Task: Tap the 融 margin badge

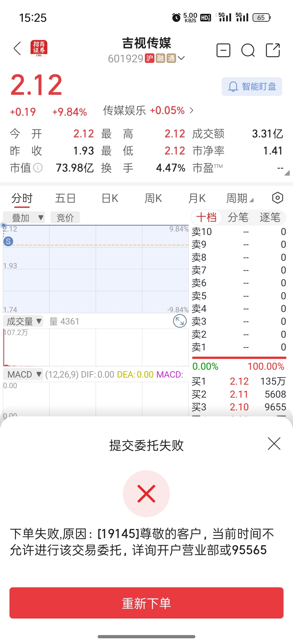Action: (x=160, y=58)
